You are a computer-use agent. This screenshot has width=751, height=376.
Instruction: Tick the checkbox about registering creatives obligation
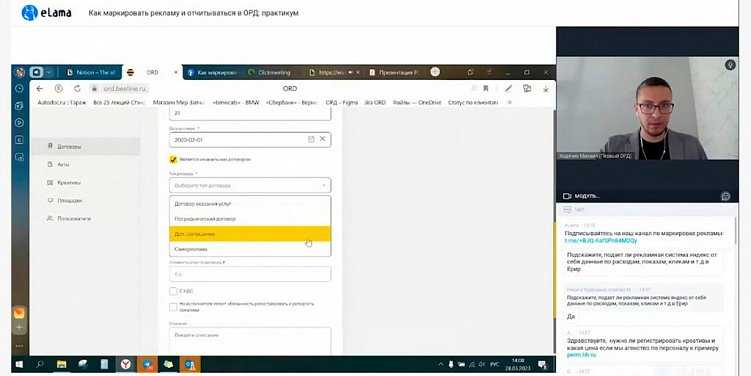click(x=173, y=307)
